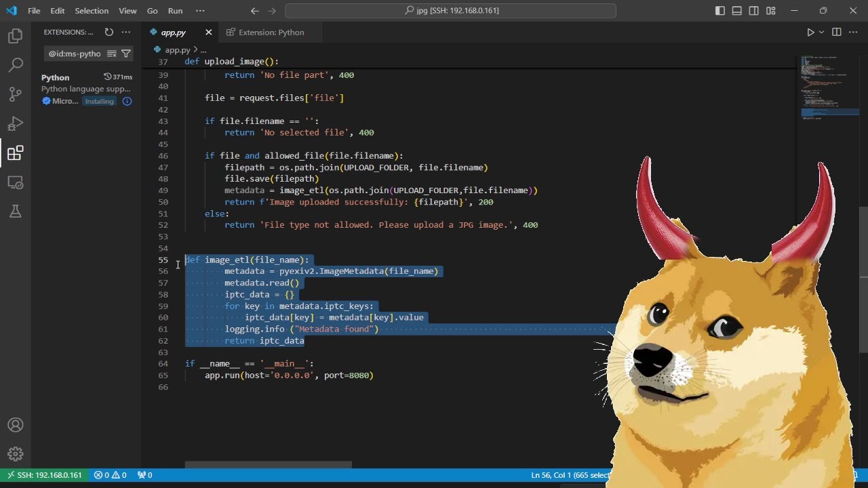
Task: Select the Extensions view icon
Action: click(15, 153)
